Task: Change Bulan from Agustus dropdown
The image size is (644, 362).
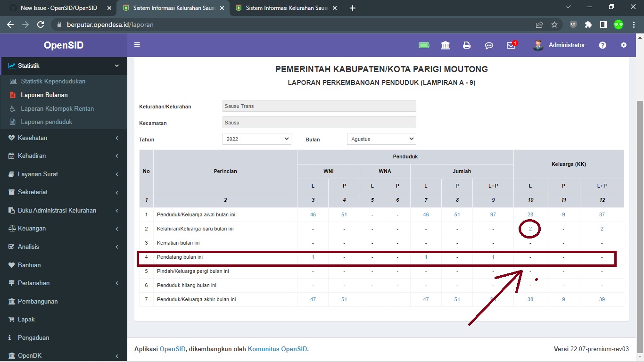Action: coord(381,139)
